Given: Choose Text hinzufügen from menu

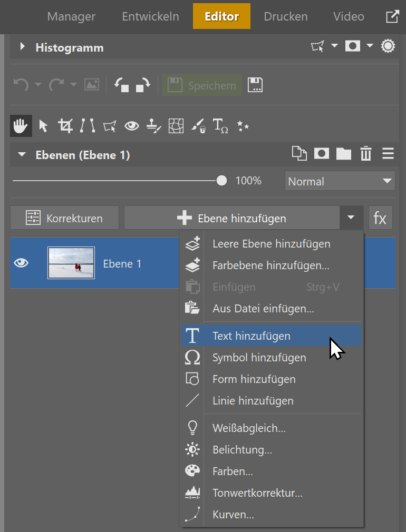Looking at the screenshot, I should [251, 336].
